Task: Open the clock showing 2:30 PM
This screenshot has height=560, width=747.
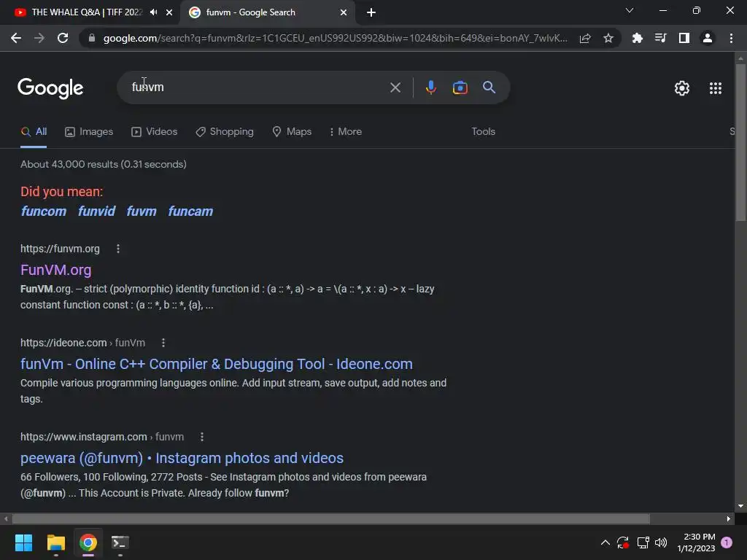Action: pyautogui.click(x=696, y=542)
